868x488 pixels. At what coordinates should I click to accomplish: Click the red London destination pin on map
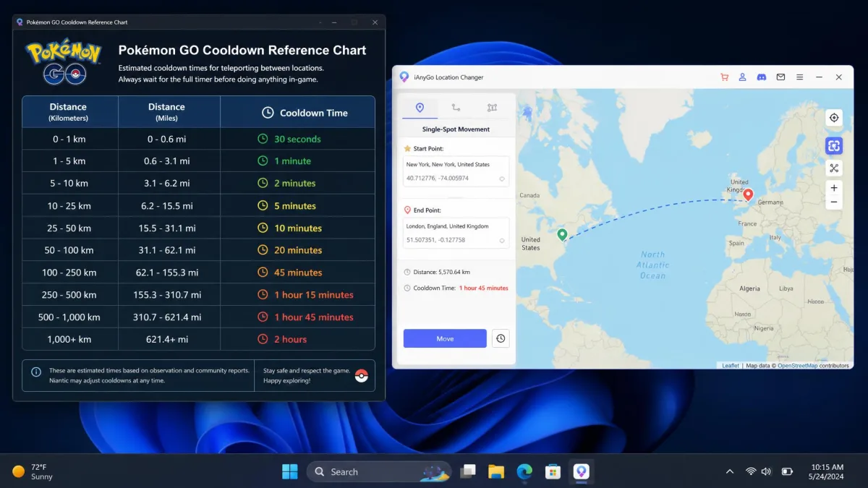point(749,194)
